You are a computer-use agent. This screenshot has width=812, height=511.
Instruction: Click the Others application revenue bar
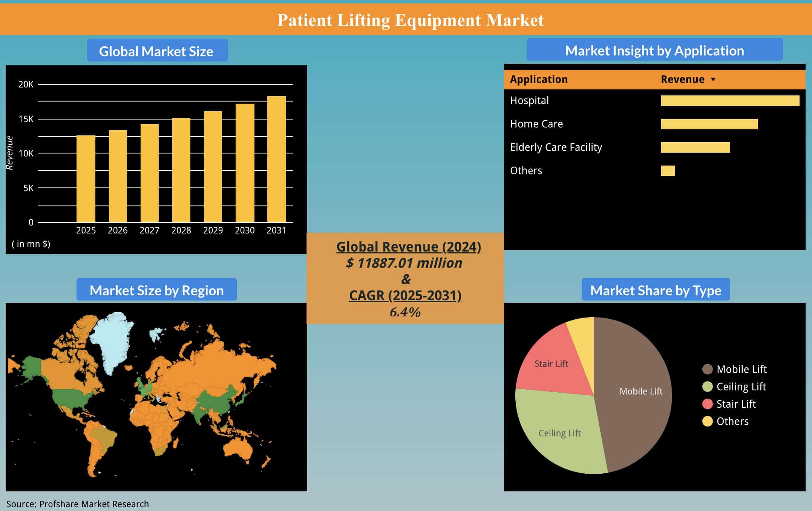[x=668, y=171]
